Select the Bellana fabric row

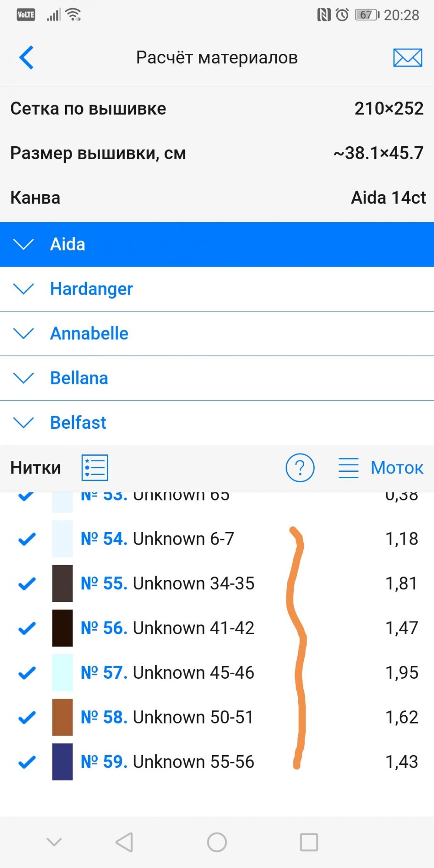[217, 378]
